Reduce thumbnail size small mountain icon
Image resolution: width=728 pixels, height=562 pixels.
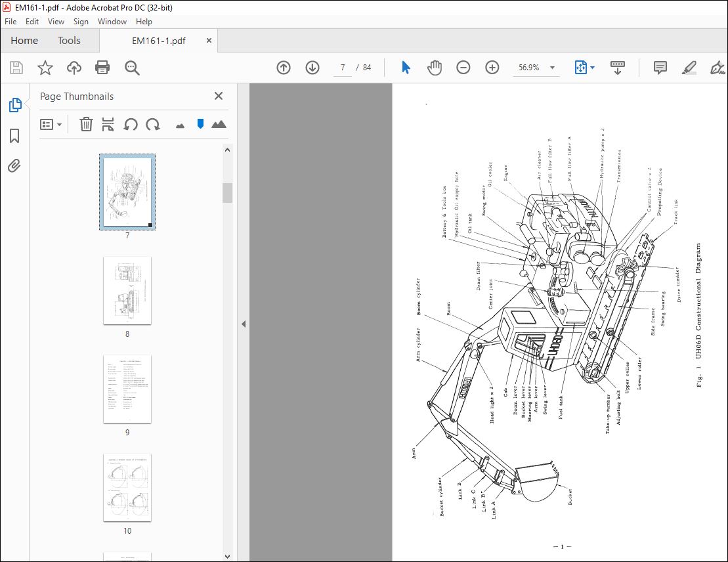[x=180, y=126]
